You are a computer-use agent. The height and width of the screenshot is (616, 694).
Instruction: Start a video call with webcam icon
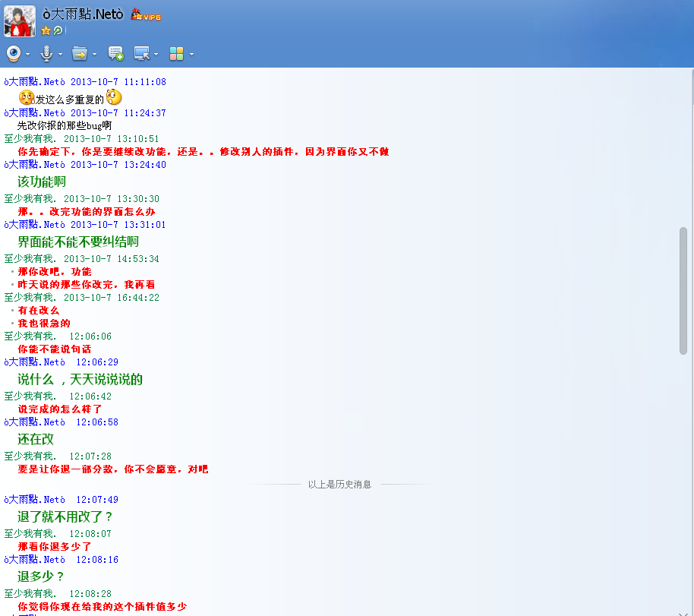14,54
